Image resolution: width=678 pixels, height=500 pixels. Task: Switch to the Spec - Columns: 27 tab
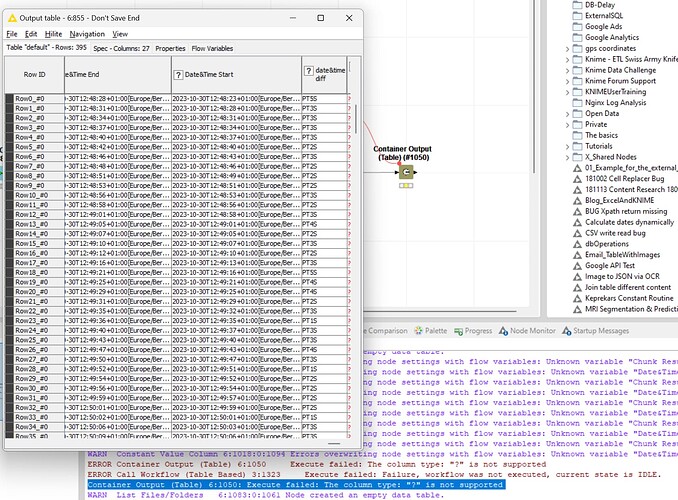click(x=121, y=48)
